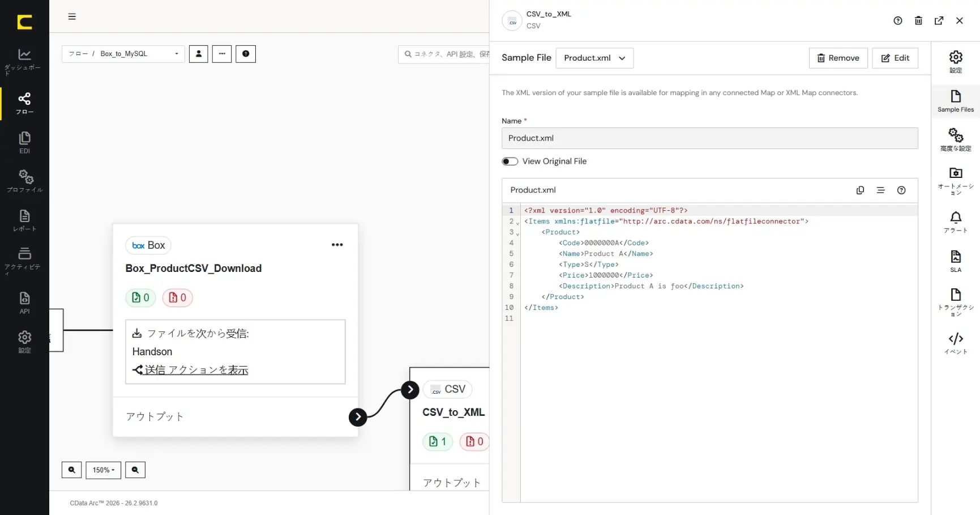The width and height of the screenshot is (980, 515).
Task: Click the CSV connector type label
Action: [448, 389]
